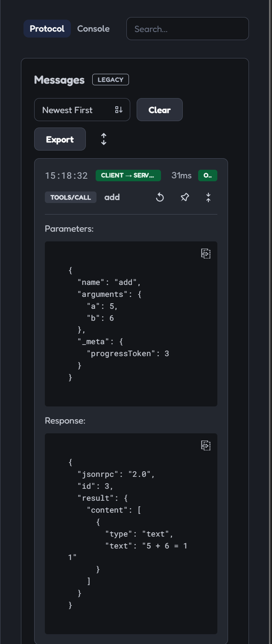272x644 pixels.
Task: Click the CLIENT → SERV... direction badge
Action: pyautogui.click(x=128, y=175)
